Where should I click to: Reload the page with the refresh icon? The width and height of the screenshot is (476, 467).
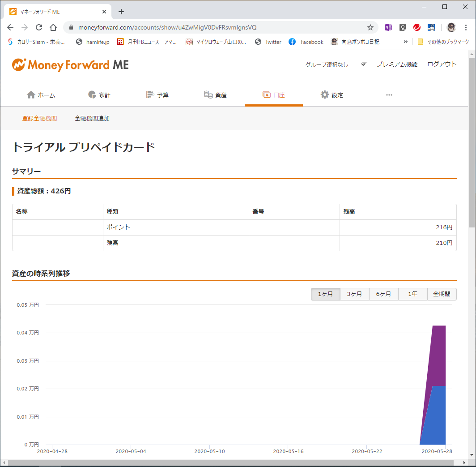coord(39,27)
